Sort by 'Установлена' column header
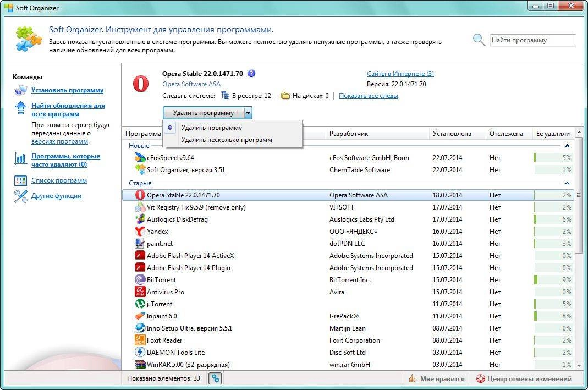The image size is (588, 390). (458, 134)
